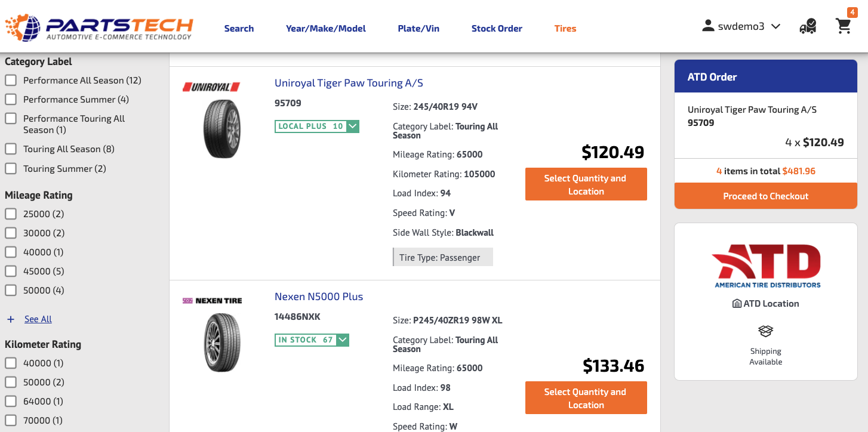Open the Uniroyal Tiger Paw Touring A/S link
Screen dimensions: 868x432
[349, 84]
